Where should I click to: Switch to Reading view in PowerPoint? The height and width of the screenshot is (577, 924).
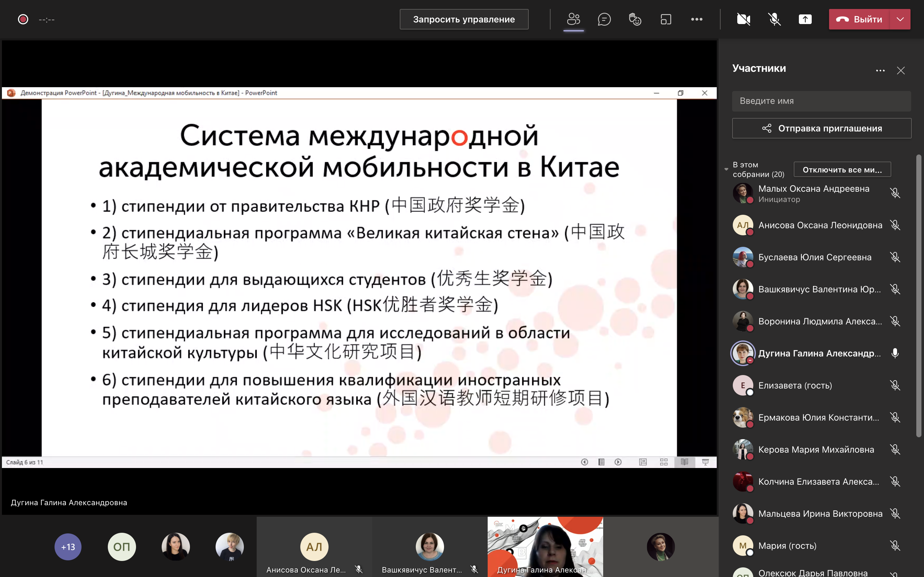tap(685, 462)
